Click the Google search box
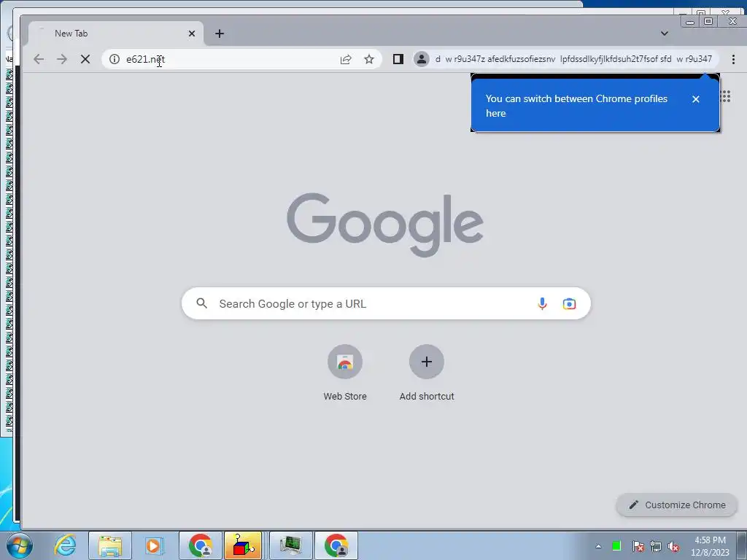Image resolution: width=747 pixels, height=560 pixels. [x=386, y=303]
